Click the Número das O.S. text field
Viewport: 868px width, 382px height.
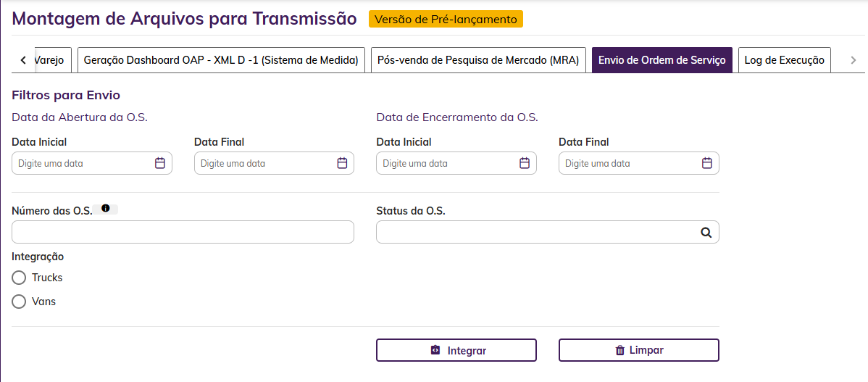click(x=183, y=232)
